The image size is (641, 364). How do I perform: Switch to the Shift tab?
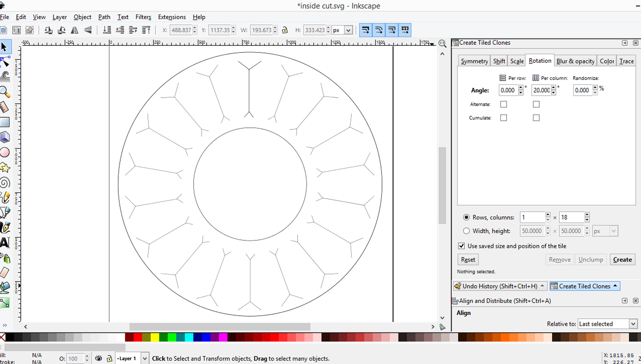[499, 61]
